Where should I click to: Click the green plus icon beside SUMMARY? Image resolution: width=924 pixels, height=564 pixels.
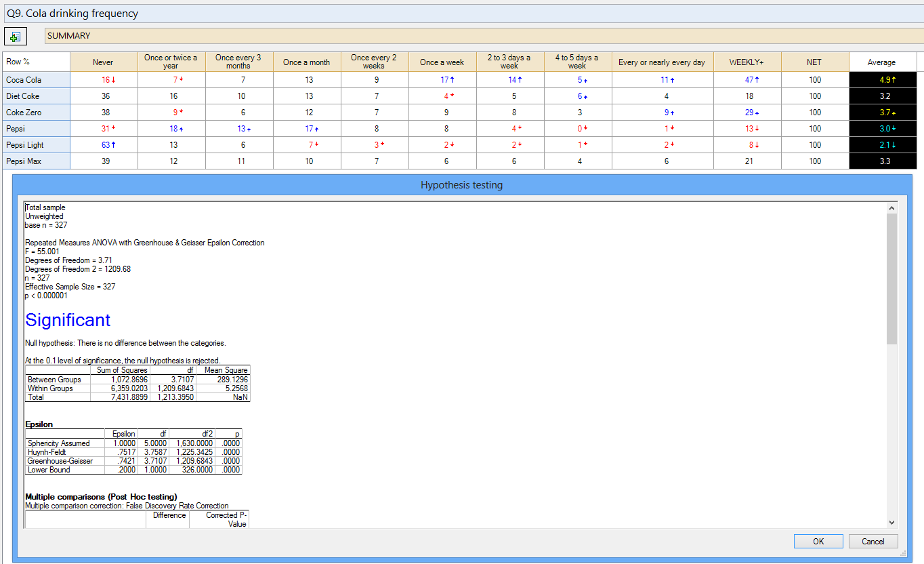tap(15, 37)
